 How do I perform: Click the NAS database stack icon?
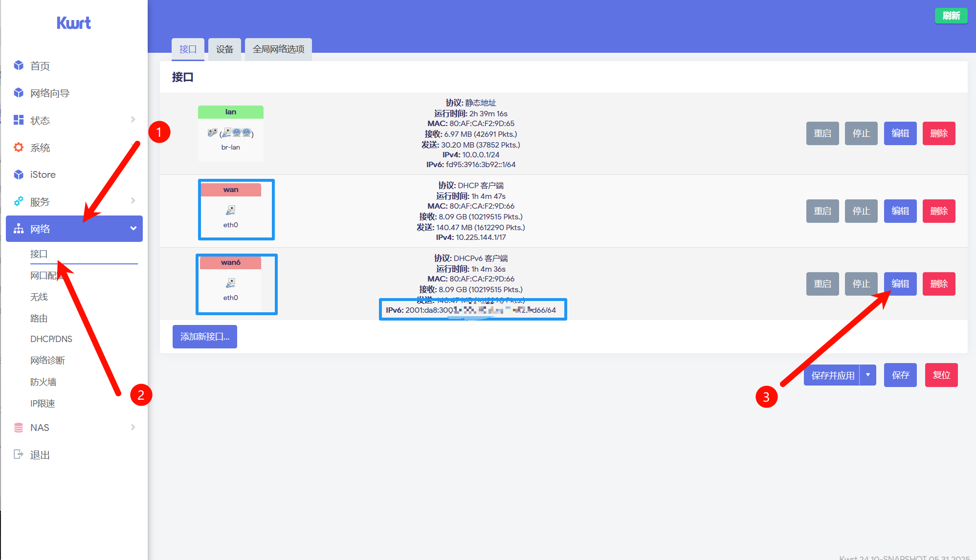click(x=19, y=428)
